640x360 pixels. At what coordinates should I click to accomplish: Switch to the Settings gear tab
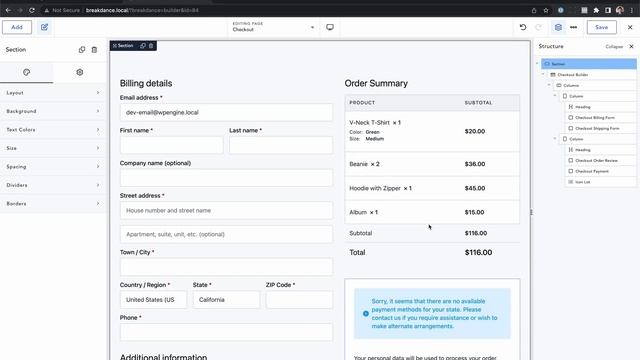80,72
